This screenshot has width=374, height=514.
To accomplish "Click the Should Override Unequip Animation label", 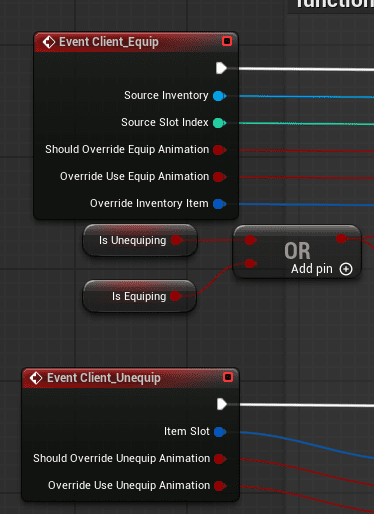I will pyautogui.click(x=122, y=459).
